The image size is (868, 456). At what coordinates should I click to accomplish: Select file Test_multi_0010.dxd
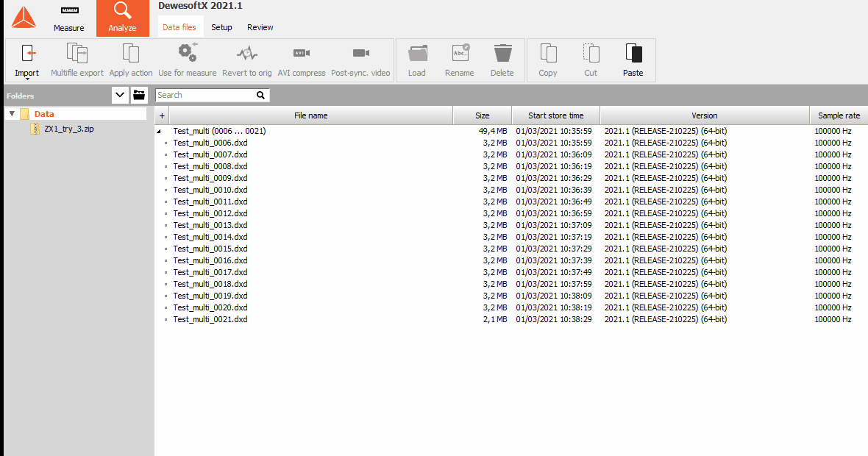(210, 190)
